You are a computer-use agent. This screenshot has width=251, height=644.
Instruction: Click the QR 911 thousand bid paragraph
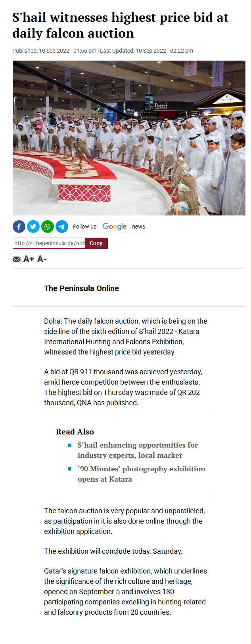click(x=123, y=387)
